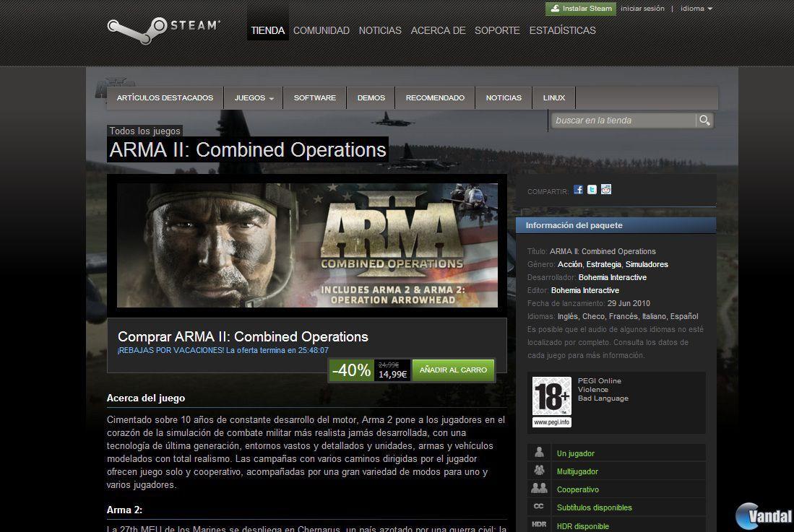
Task: Open RECOMENDADO in the store menu
Action: [x=435, y=97]
